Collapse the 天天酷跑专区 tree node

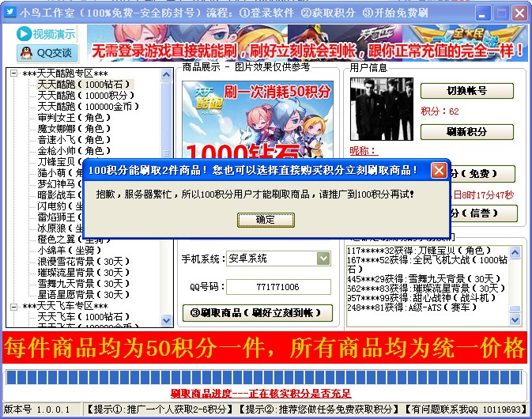(x=13, y=74)
